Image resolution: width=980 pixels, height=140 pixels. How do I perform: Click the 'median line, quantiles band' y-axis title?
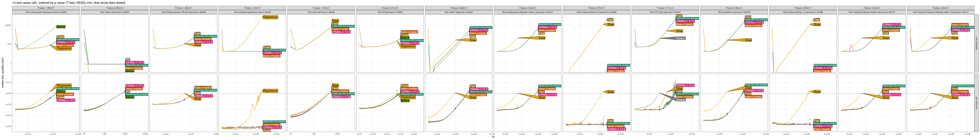pyautogui.click(x=3, y=73)
